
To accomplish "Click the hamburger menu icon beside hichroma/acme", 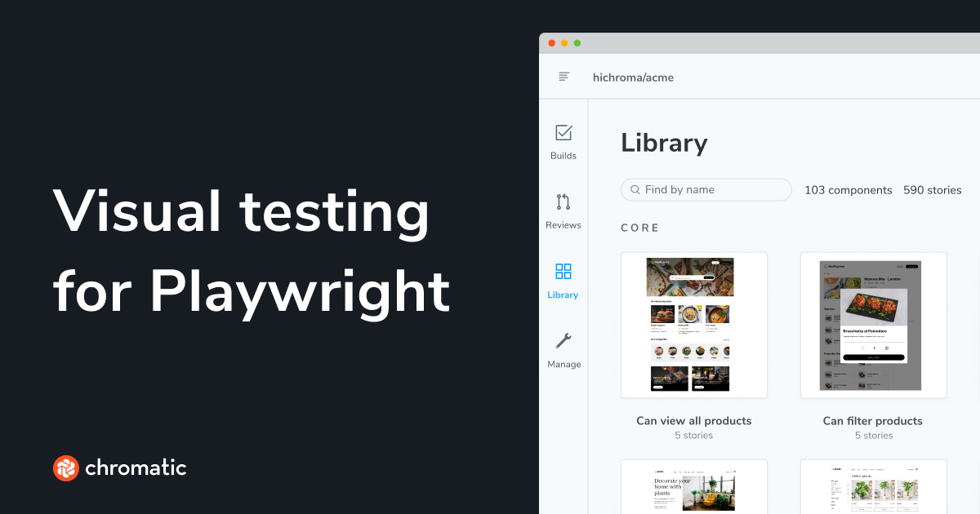I will pyautogui.click(x=563, y=77).
